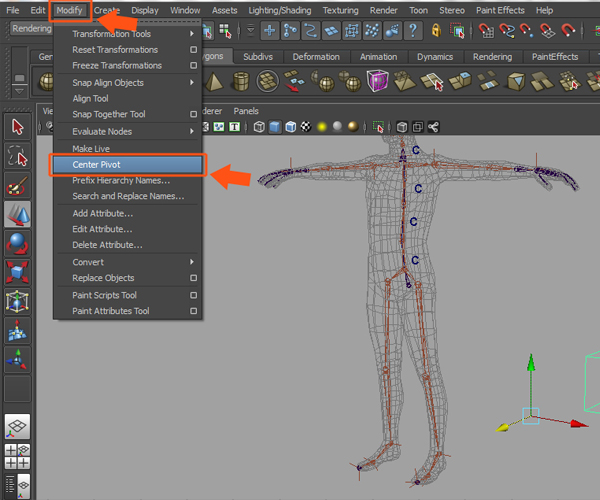Click snap to curves magnet icon
The image size is (600, 500).
coord(507,30)
